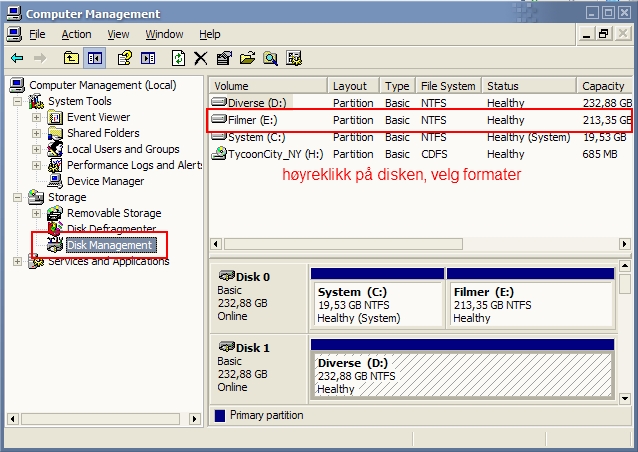This screenshot has height=452, width=638.
Task: Click the Shared Folders icon
Action: [55, 133]
